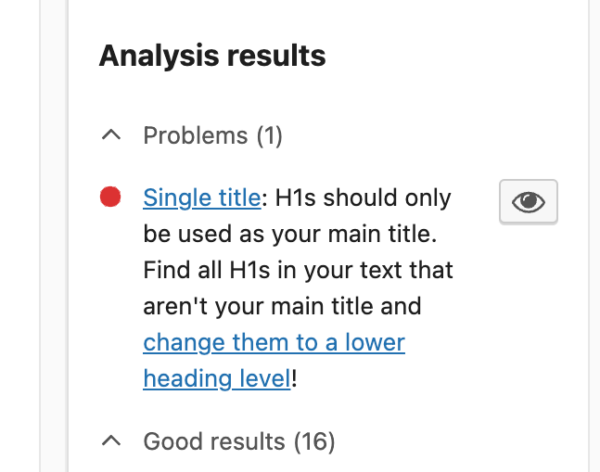
Task: Click the Problems (1) section label
Action: tap(213, 135)
